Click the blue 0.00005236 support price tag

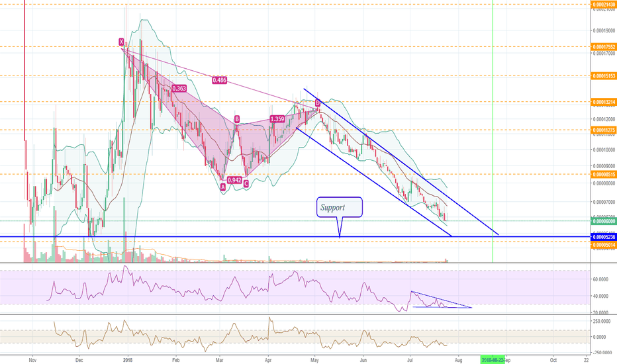[x=604, y=237]
